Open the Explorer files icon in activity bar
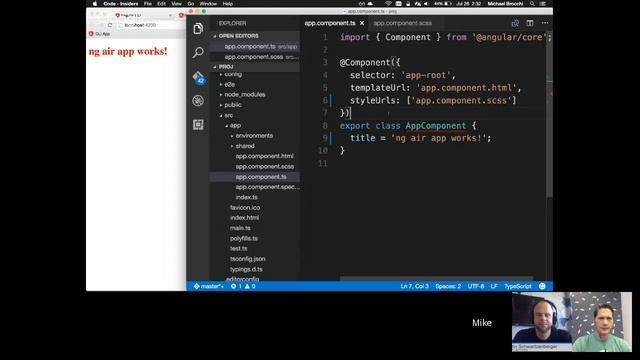The height and width of the screenshot is (360, 640). point(198,29)
